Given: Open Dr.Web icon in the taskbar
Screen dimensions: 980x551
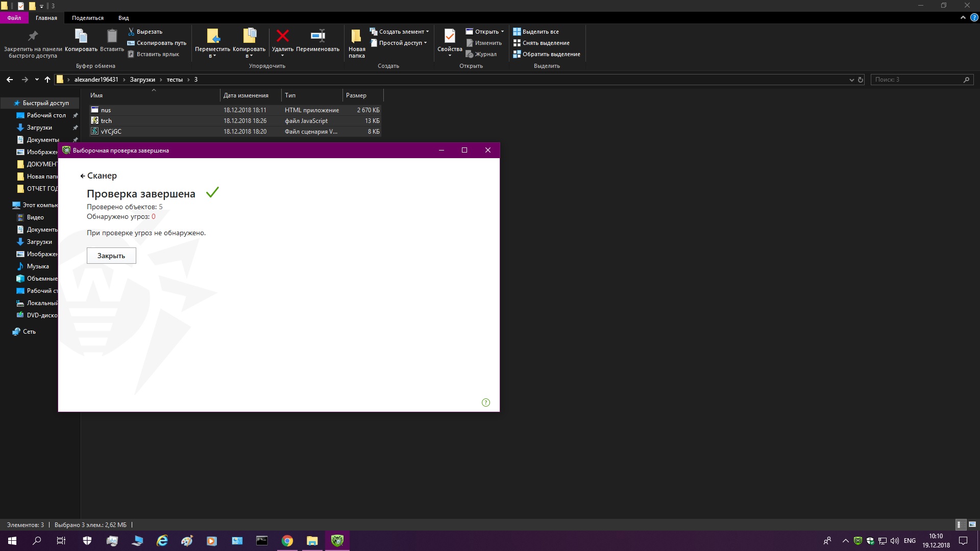Looking at the screenshot, I should point(337,541).
